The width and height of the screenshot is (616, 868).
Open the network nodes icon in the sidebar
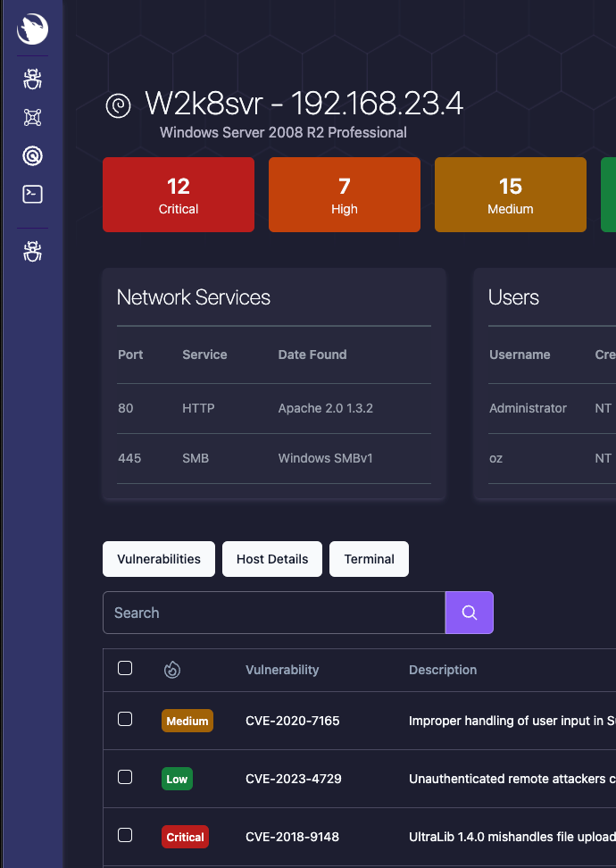32,118
